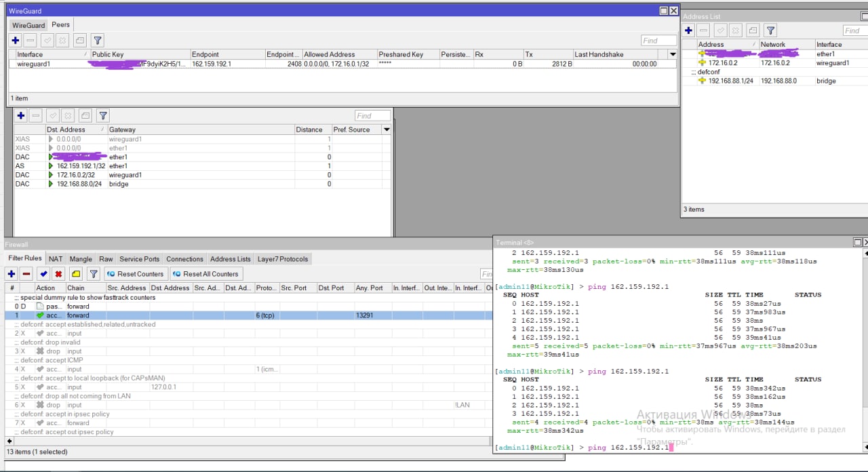Open NAT tab in Firewall
Viewport: 868px width, 472px height.
click(56, 259)
